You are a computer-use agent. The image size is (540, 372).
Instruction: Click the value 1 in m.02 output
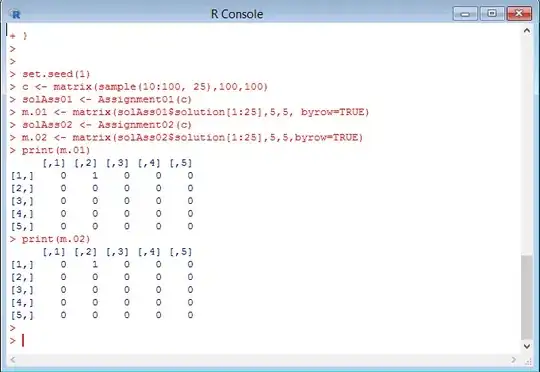pos(95,265)
